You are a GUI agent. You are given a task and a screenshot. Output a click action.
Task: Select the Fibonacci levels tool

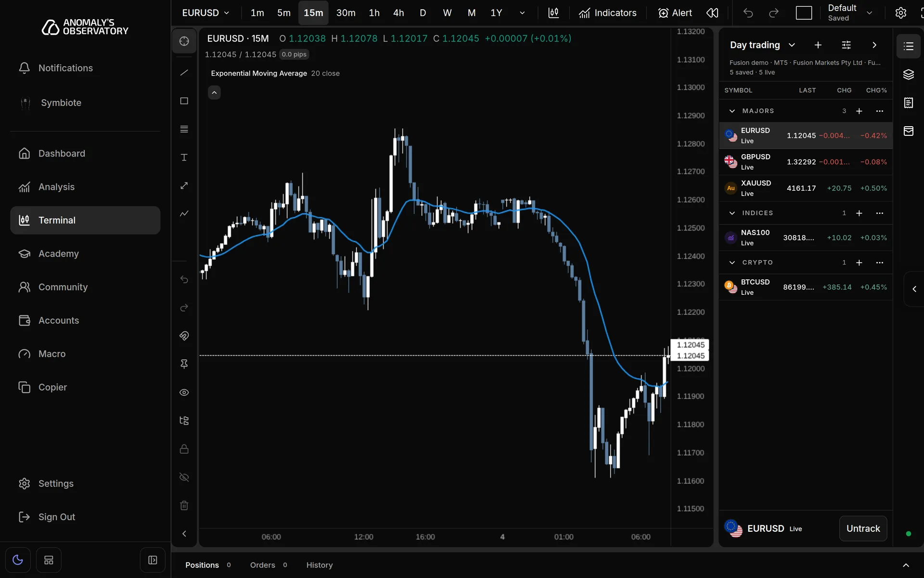click(184, 129)
